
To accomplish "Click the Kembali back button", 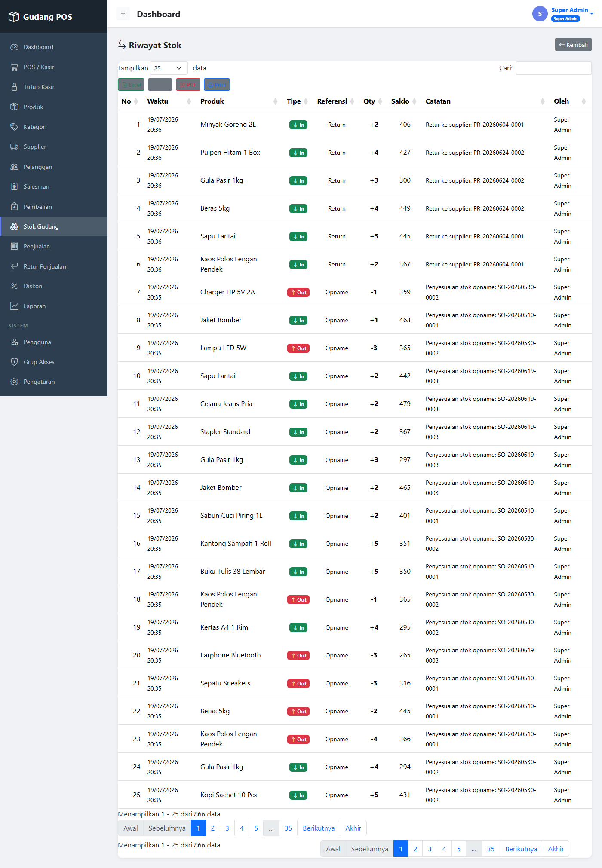I will 573,45.
